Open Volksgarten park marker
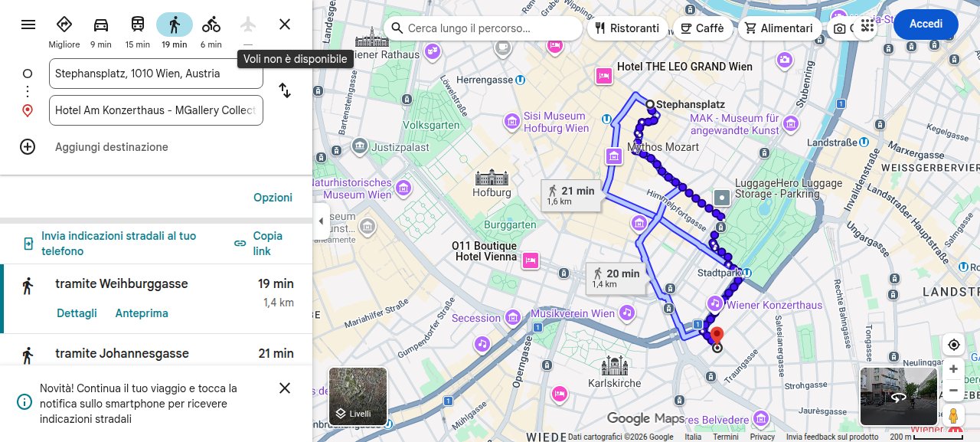Viewport: 980px width, 442px height. point(431,125)
